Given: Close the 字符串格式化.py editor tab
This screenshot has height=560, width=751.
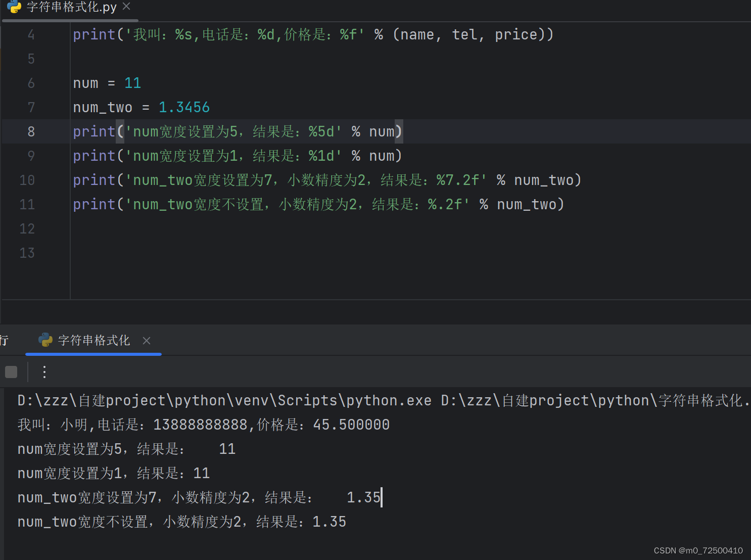Looking at the screenshot, I should (x=125, y=7).
